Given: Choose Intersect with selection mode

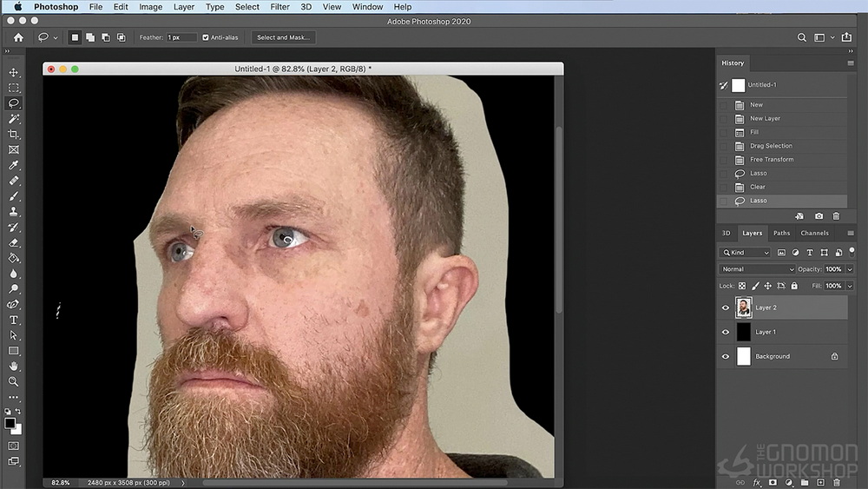Looking at the screenshot, I should point(122,37).
